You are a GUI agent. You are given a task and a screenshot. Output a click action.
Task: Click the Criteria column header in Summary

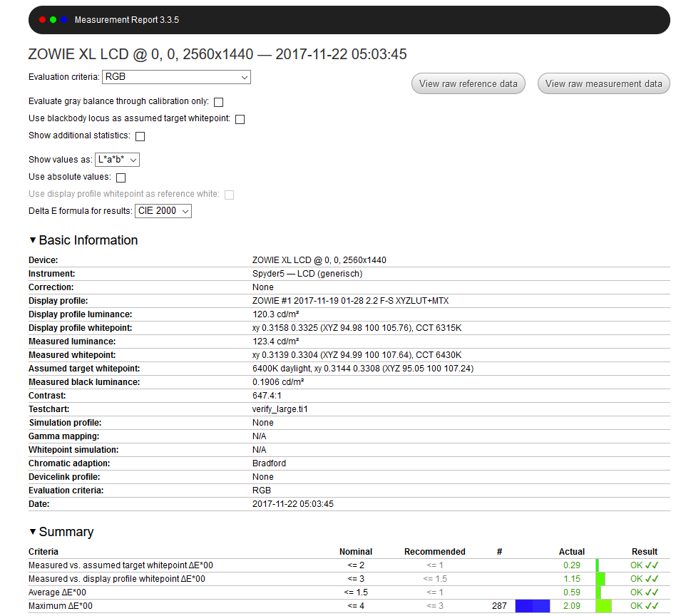pyautogui.click(x=43, y=552)
